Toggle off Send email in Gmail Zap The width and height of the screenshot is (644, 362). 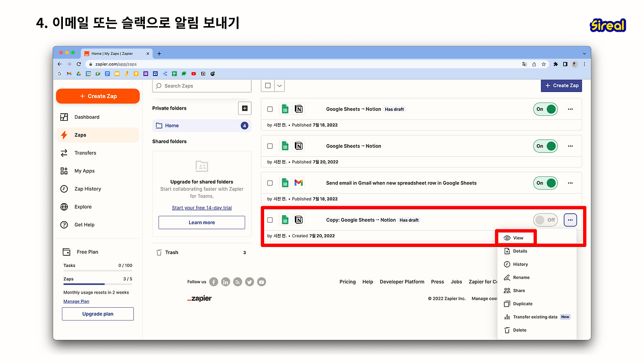click(x=545, y=183)
